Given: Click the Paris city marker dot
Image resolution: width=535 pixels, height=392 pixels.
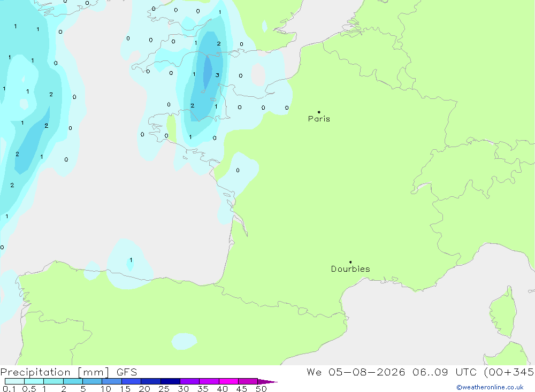Looking at the screenshot, I should click(x=319, y=112).
